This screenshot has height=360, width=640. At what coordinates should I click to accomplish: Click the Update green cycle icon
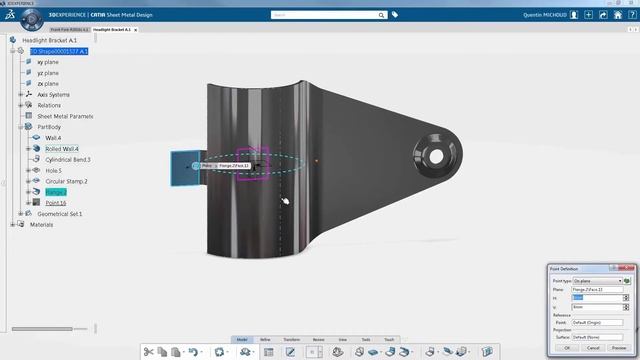220,352
